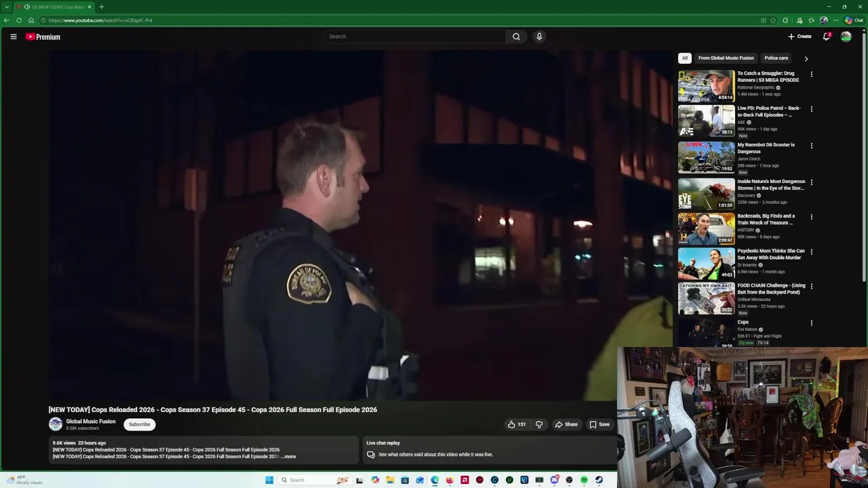Open browser Settings and more menu
The height and width of the screenshot is (488, 868).
[x=835, y=20]
